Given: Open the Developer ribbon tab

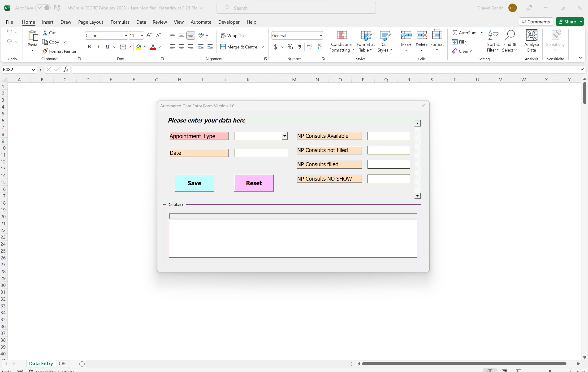Looking at the screenshot, I should (x=229, y=22).
